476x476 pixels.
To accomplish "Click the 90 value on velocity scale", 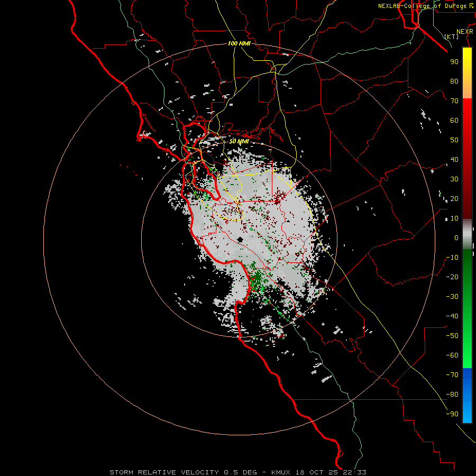I will point(454,62).
